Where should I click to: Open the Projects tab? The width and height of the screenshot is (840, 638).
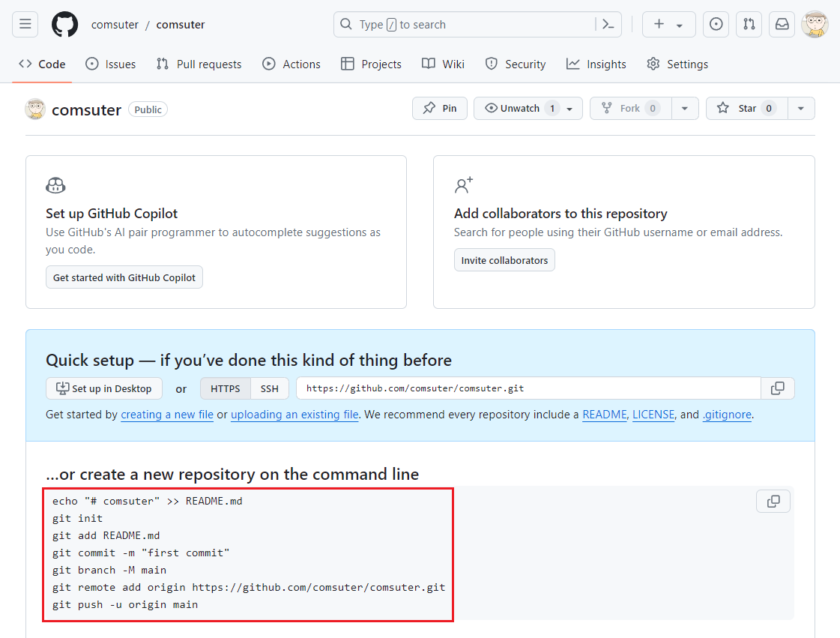(x=371, y=64)
